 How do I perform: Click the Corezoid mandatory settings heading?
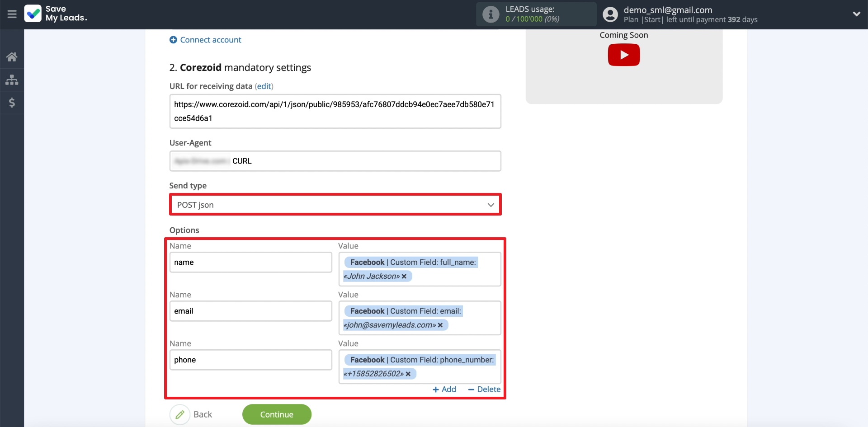tap(240, 68)
